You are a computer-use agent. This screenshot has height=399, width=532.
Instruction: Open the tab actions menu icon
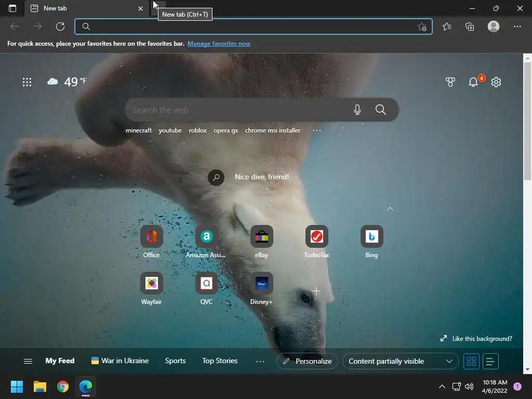click(x=12, y=8)
